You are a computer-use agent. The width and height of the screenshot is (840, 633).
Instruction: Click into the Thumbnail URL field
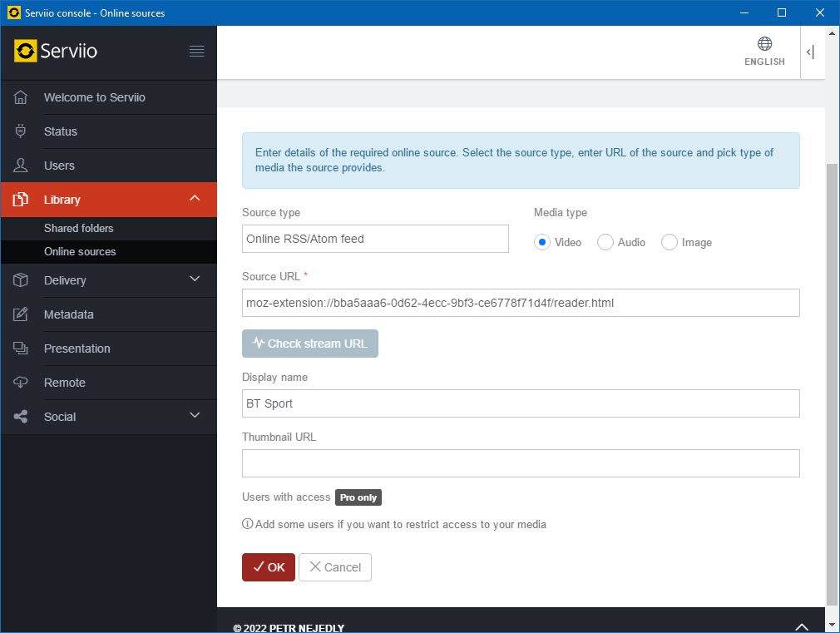(521, 463)
